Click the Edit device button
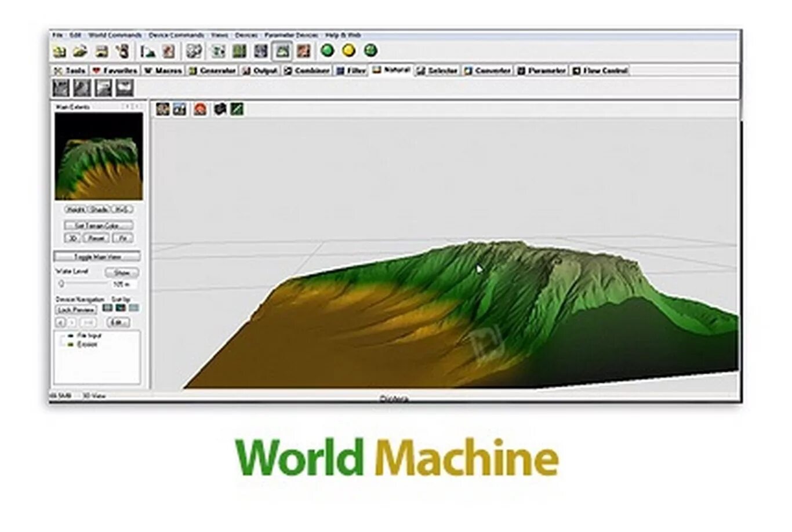 pos(118,322)
